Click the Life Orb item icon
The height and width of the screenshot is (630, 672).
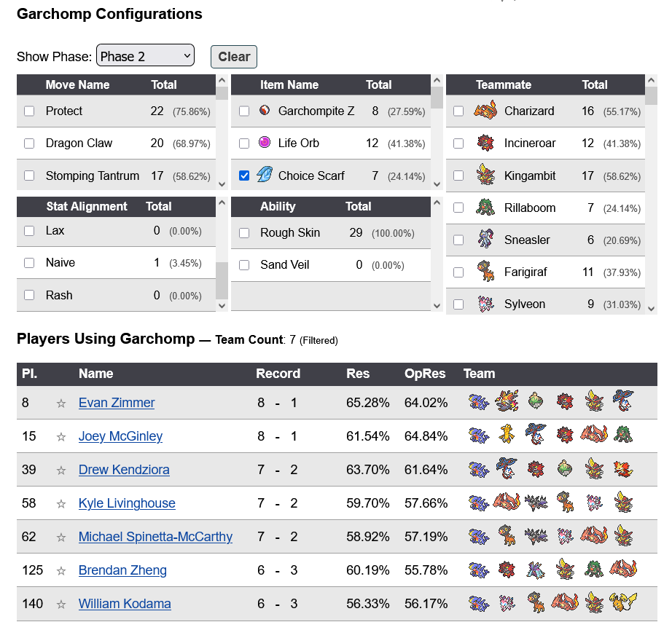tap(265, 142)
